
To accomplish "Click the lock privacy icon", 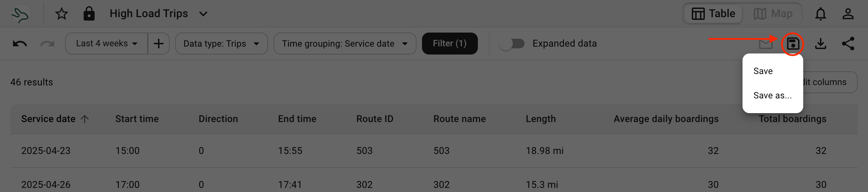I will coord(89,14).
